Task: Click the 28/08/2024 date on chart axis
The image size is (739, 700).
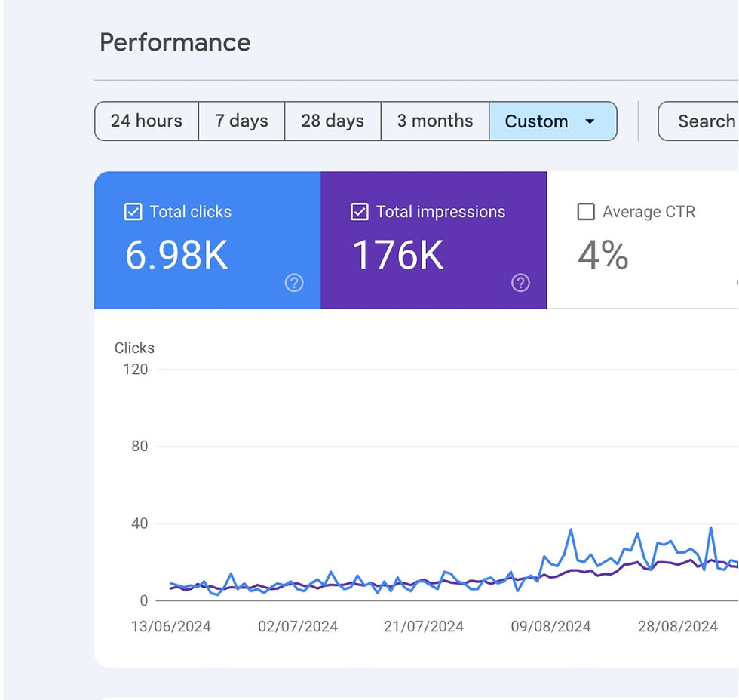Action: 678,626
